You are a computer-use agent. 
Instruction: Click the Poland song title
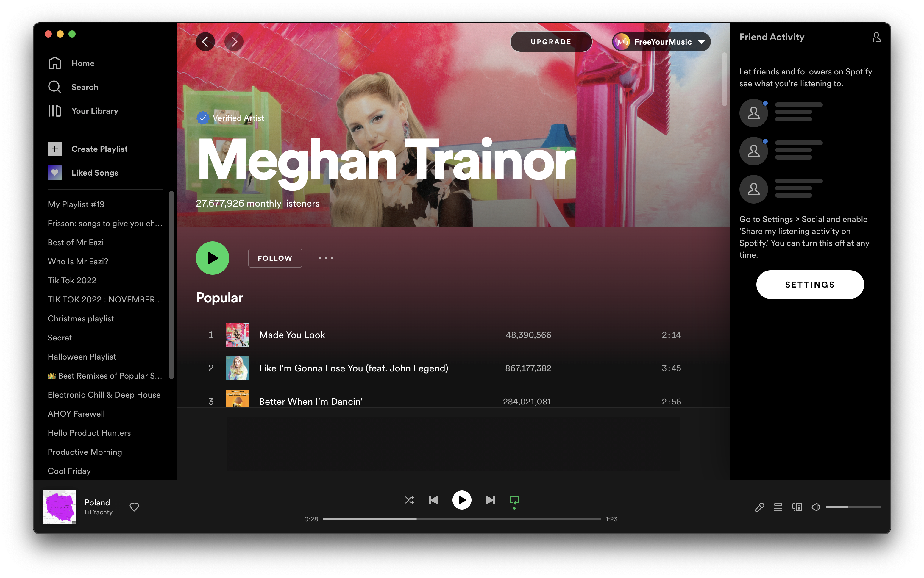pyautogui.click(x=97, y=502)
